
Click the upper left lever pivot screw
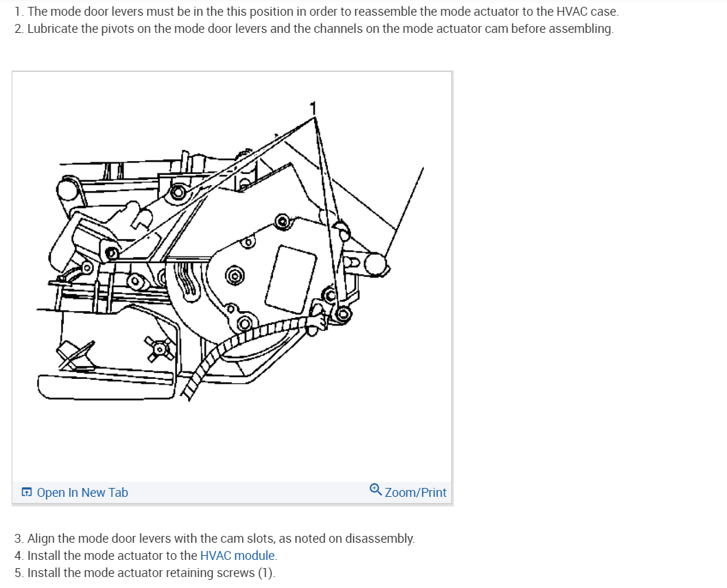click(177, 193)
